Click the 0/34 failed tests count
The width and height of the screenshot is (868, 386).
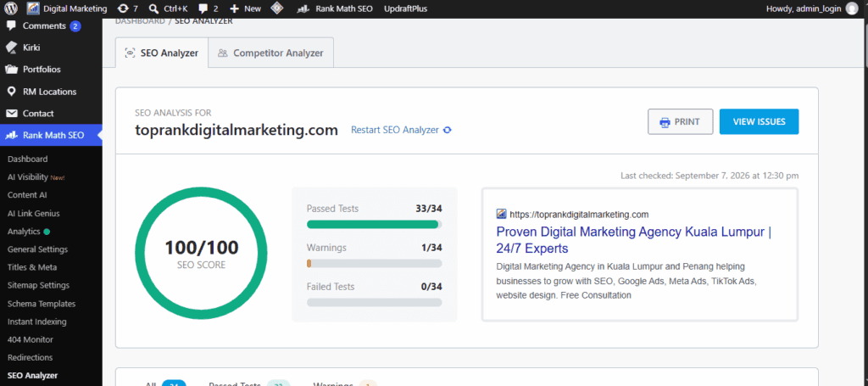(431, 287)
